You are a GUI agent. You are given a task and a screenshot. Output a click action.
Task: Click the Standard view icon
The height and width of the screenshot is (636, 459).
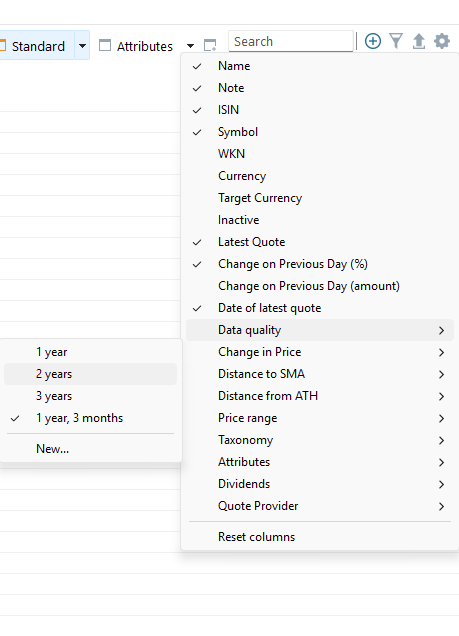click(x=3, y=45)
